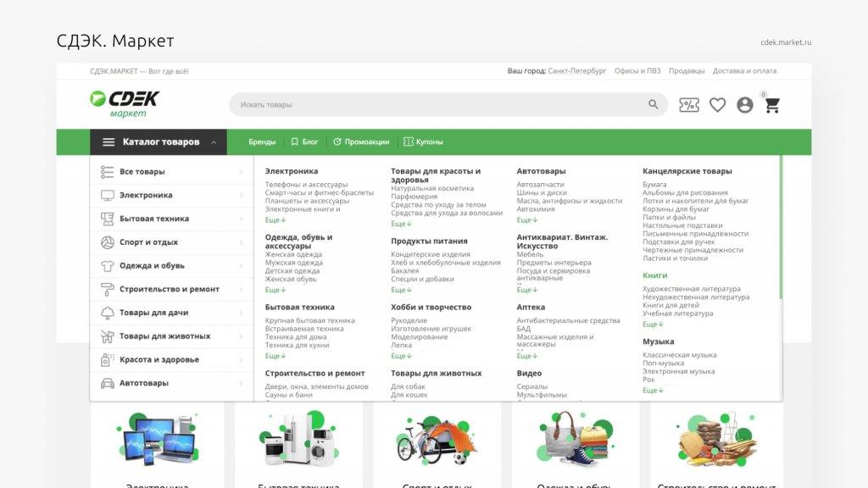Viewport: 868px width, 488px height.
Task: Click the hamburger icon in Каталог товаров
Action: click(108, 142)
